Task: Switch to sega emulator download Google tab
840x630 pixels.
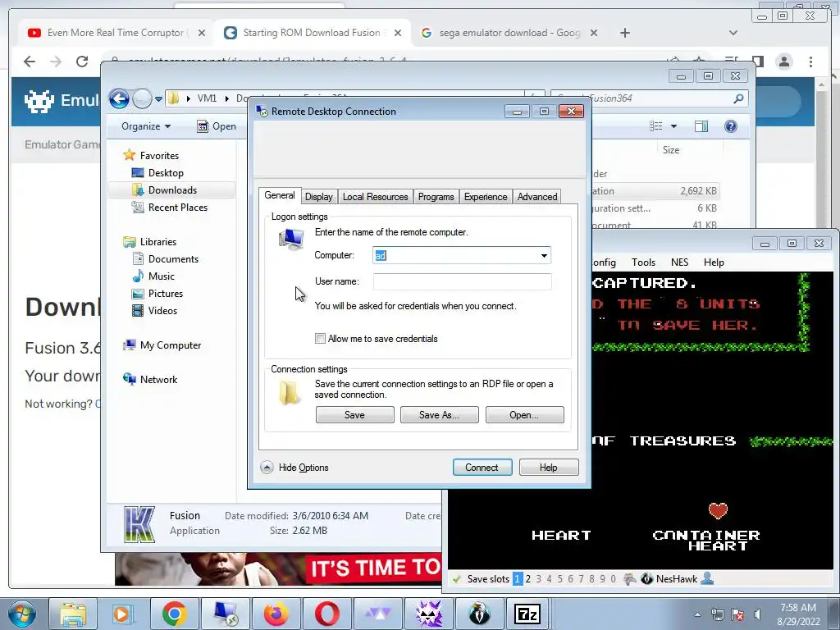Action: (509, 33)
